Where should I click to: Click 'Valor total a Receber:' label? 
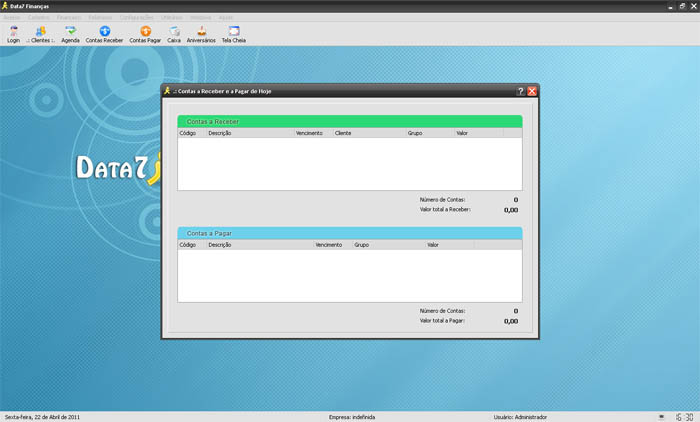(445, 209)
